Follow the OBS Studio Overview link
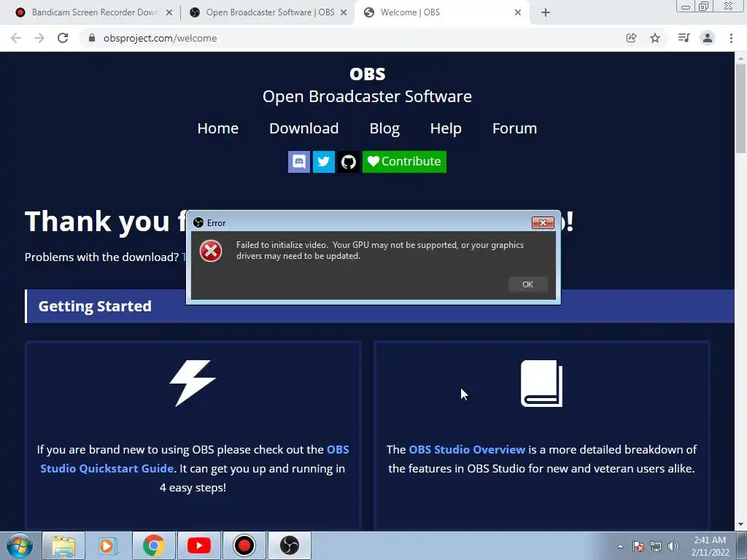This screenshot has height=560, width=747. pyautogui.click(x=467, y=449)
